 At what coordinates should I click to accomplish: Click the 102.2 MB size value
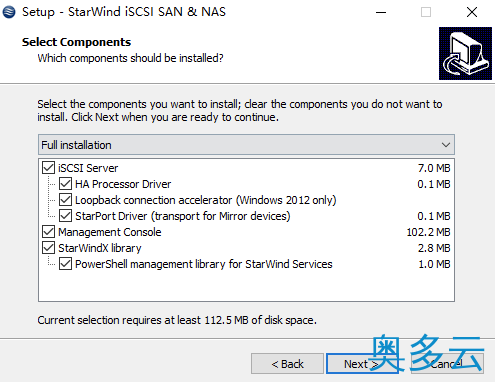coord(428,232)
